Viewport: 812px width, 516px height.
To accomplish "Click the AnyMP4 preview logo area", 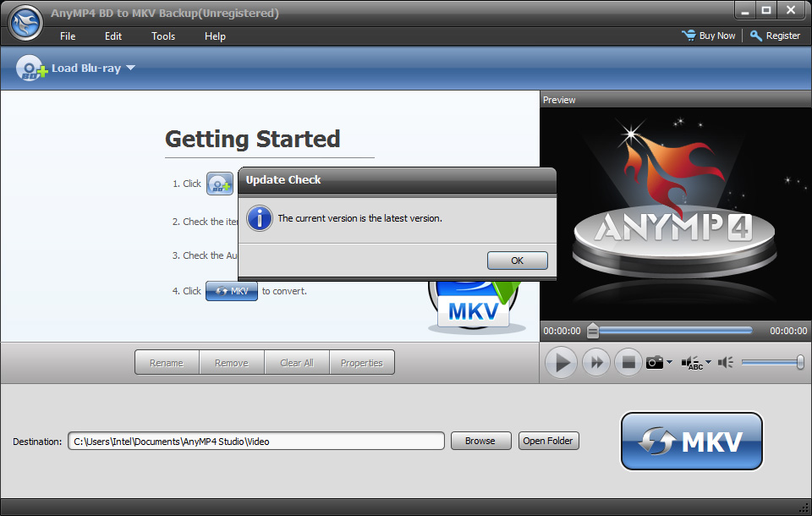I will [x=675, y=213].
